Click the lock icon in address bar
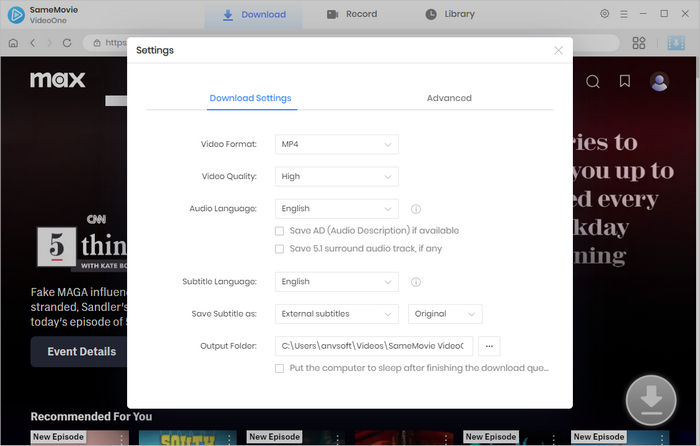700x446 pixels. (97, 43)
